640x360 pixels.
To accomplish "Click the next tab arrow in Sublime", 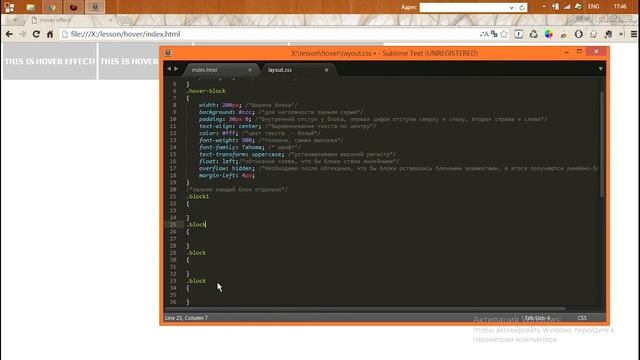I will click(176, 69).
